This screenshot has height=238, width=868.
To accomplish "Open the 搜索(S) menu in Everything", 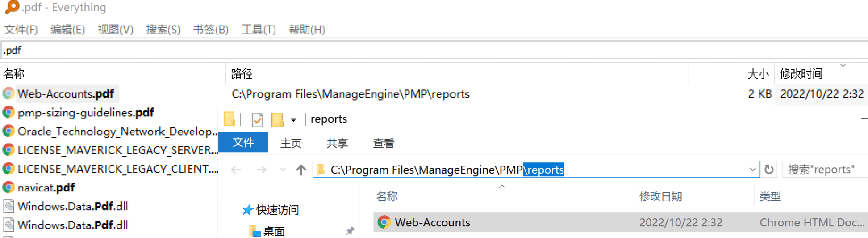I will point(163,30).
